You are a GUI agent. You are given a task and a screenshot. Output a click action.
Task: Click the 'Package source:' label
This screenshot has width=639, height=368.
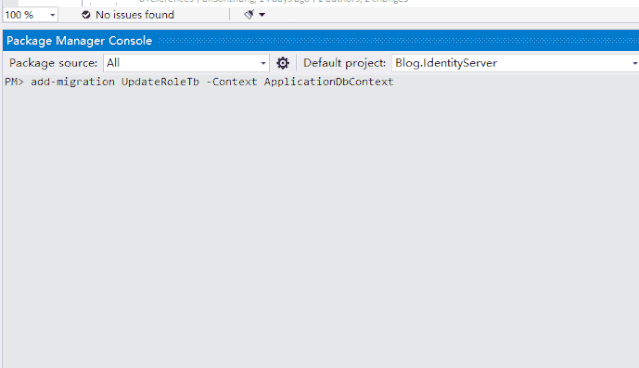[x=53, y=63]
